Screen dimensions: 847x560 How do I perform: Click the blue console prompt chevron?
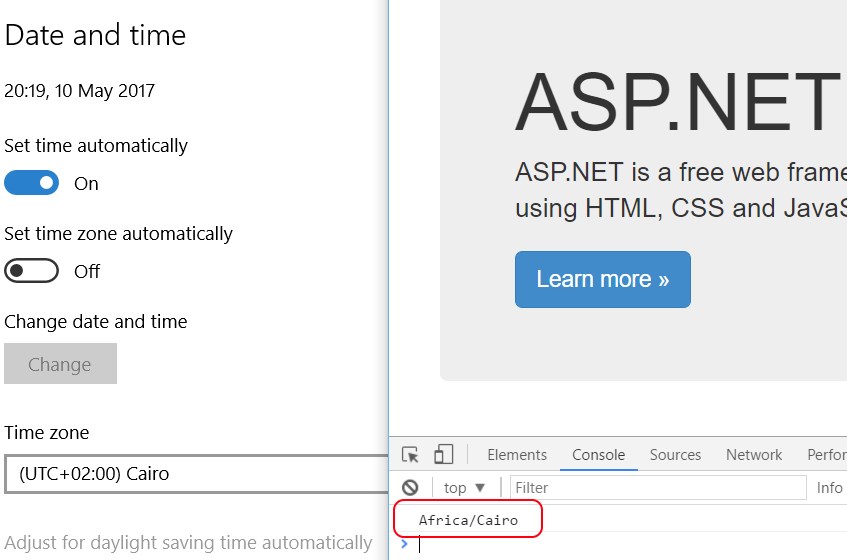pos(404,545)
